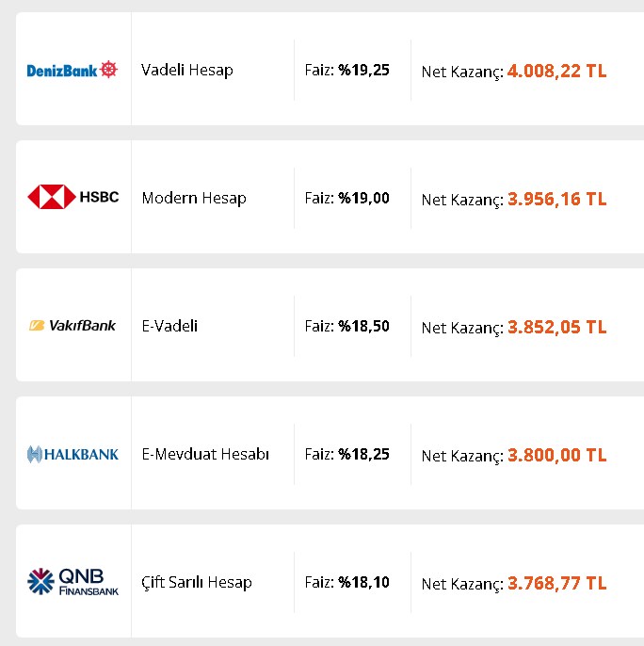Select the %18,10 interest rate
644x646 pixels.
click(363, 582)
